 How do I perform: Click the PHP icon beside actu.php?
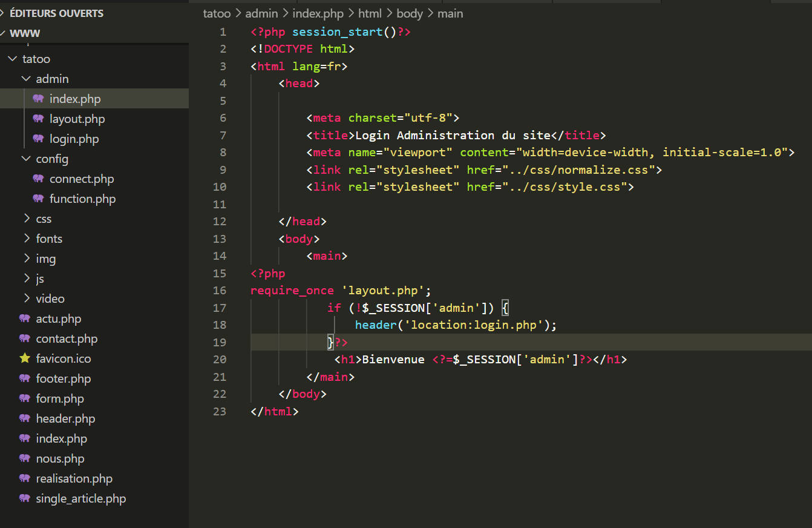pos(25,318)
